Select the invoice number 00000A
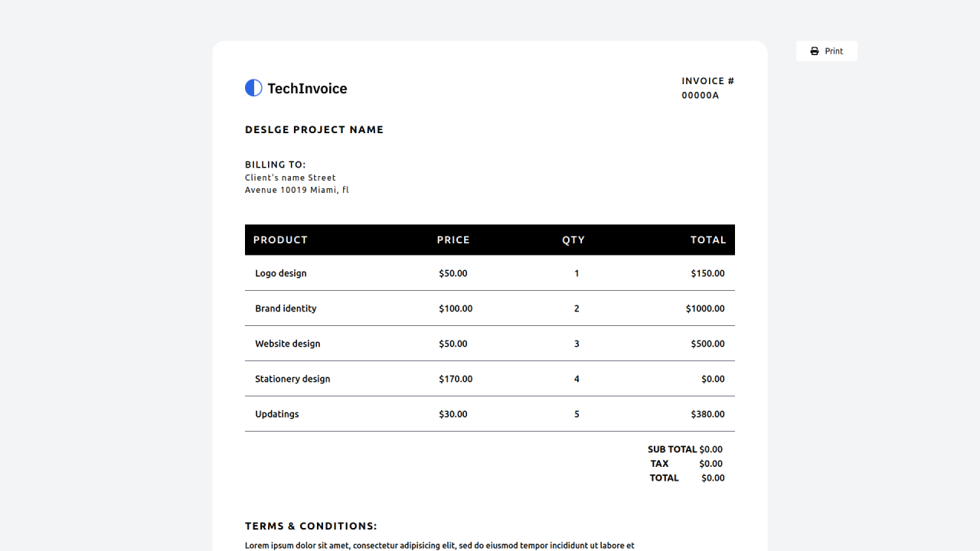Viewport: 980px width, 551px height. pos(700,96)
